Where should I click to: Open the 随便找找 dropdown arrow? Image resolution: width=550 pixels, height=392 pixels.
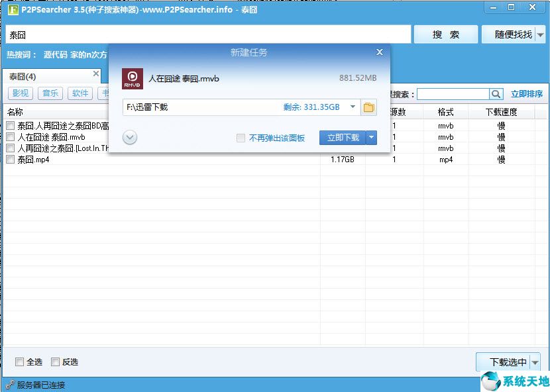click(541, 34)
